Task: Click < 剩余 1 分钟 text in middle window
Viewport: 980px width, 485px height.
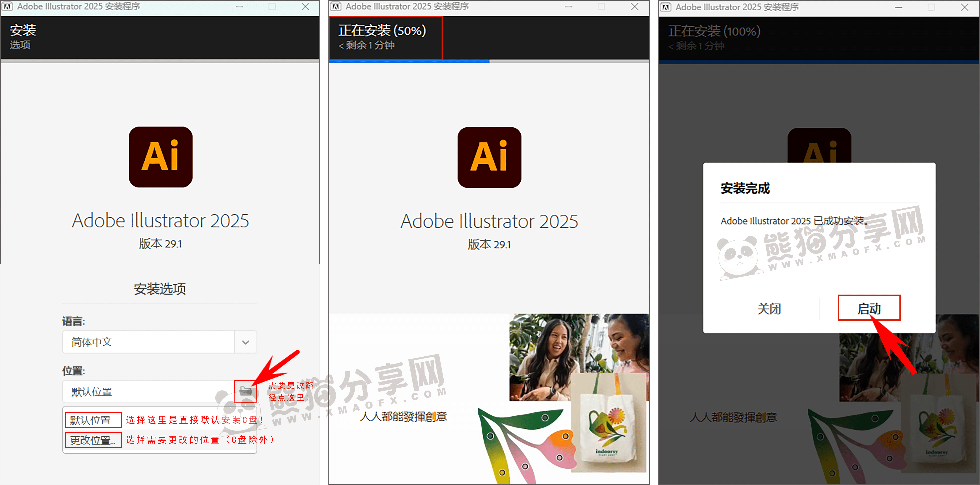Action: 366,45
